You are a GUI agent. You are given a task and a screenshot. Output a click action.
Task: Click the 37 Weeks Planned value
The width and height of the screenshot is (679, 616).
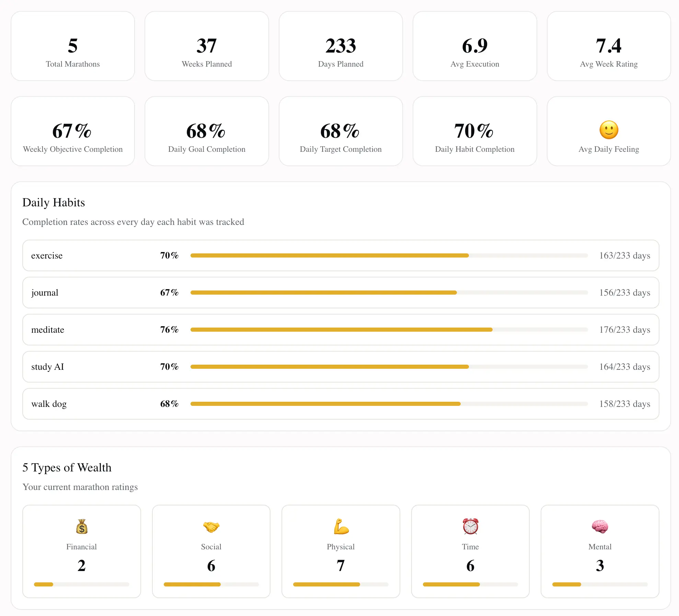(207, 46)
